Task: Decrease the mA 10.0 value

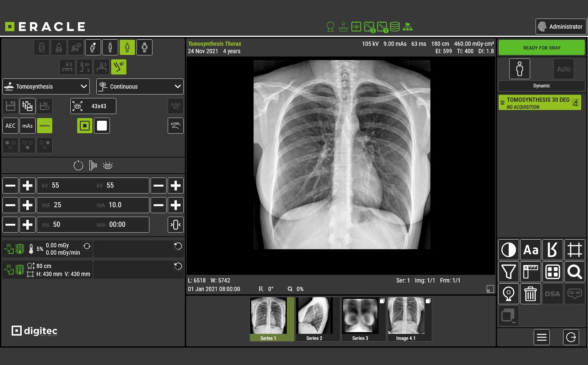Action: pyautogui.click(x=159, y=205)
